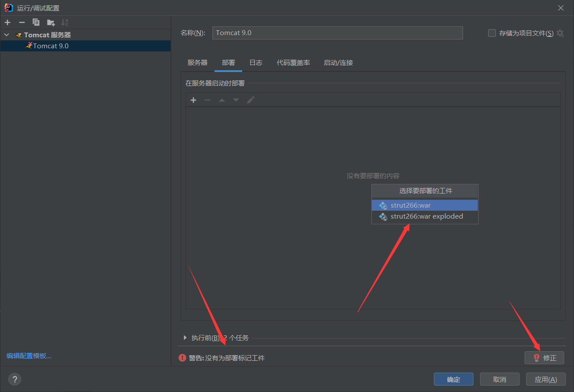Switch to the 代码覆盖率 tab
Image resolution: width=574 pixels, height=392 pixels.
293,63
